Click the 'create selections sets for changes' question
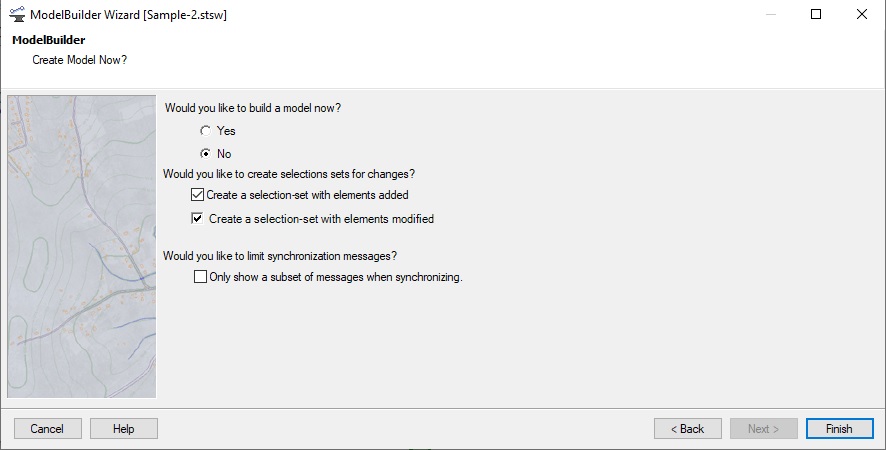 pyautogui.click(x=288, y=173)
